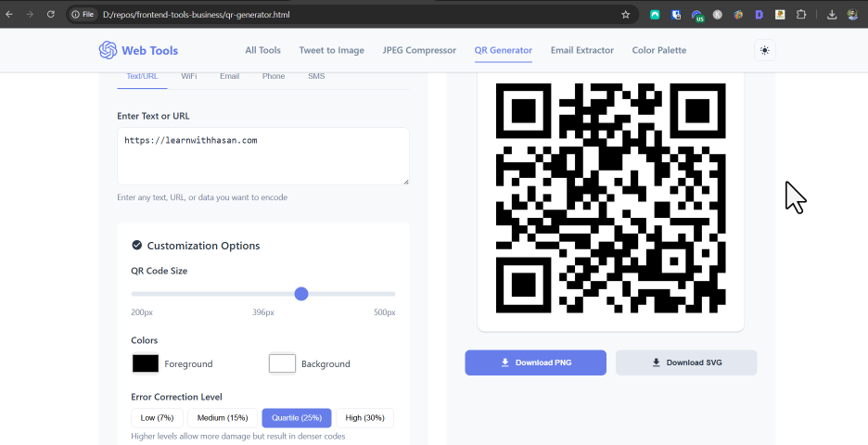Switch to the Phone tab

pyautogui.click(x=274, y=76)
